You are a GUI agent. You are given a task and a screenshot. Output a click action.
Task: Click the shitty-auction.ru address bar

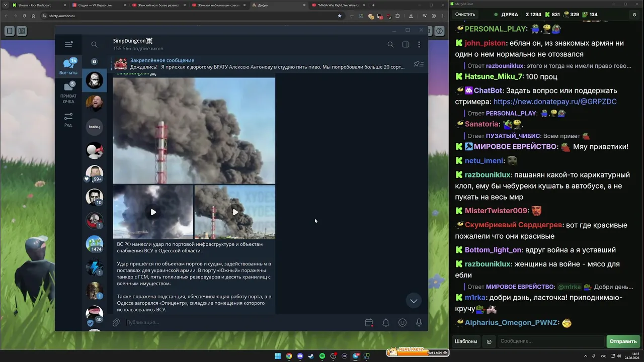[191, 16]
